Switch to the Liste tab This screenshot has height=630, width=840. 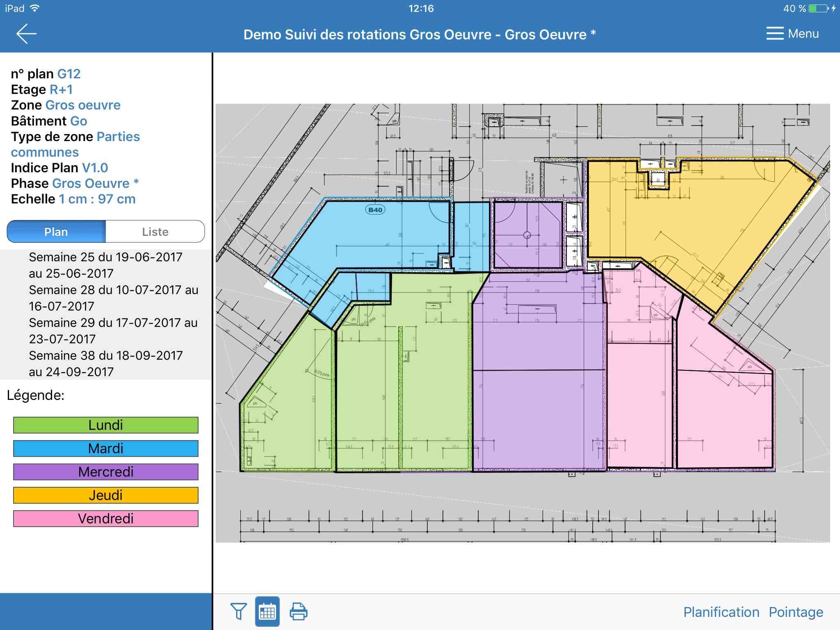coord(155,232)
